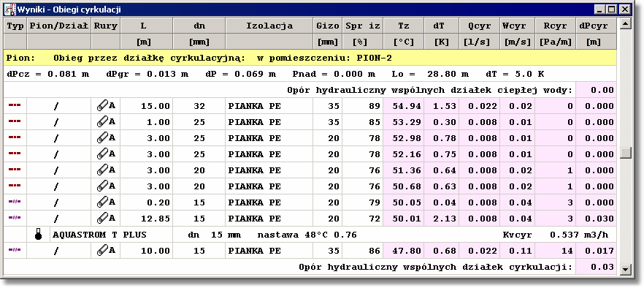Click the pipe icon in the 1.00 length row
The height and width of the screenshot is (288, 644).
click(x=102, y=122)
